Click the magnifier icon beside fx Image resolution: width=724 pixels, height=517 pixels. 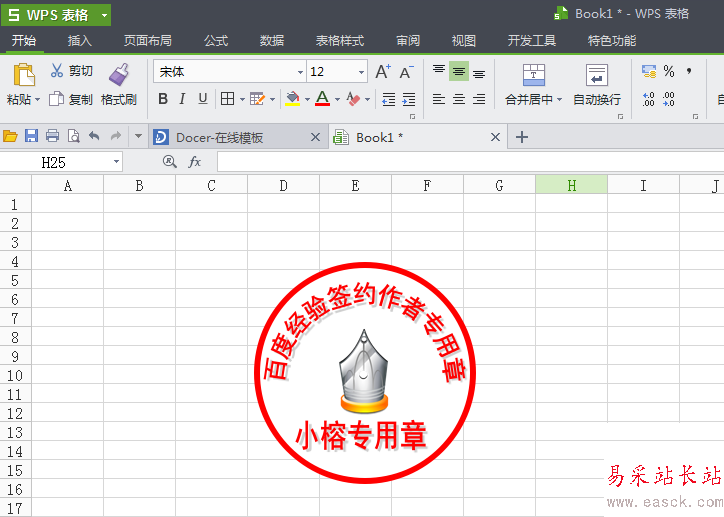[x=169, y=162]
